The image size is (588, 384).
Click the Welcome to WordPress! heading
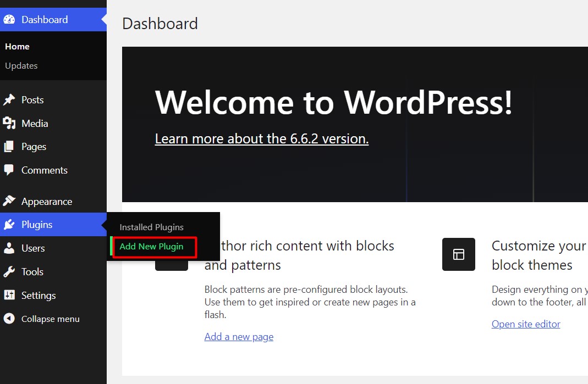pyautogui.click(x=333, y=102)
